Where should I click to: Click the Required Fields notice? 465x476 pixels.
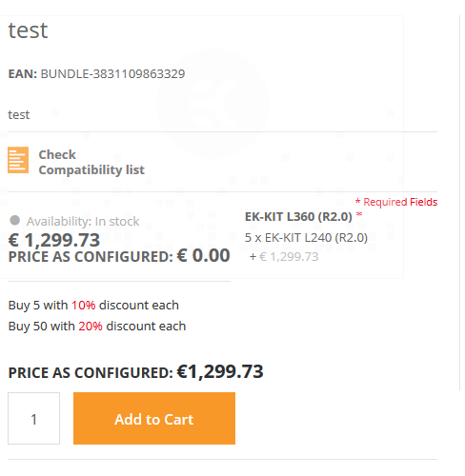(396, 202)
